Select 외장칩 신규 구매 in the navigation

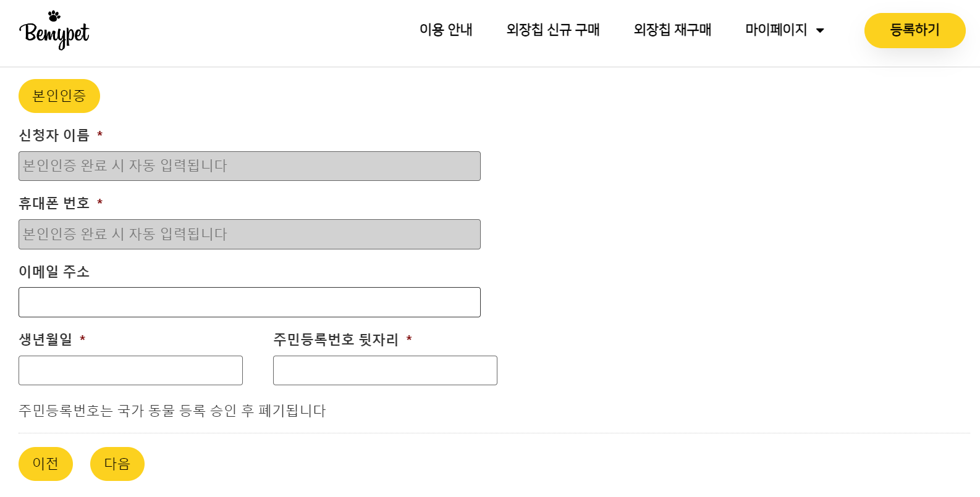pyautogui.click(x=553, y=30)
